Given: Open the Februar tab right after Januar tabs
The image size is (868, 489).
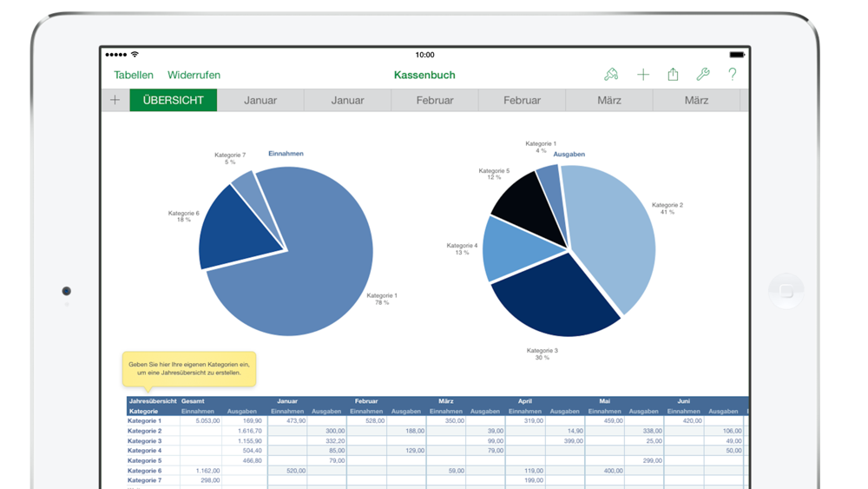Looking at the screenshot, I should [435, 100].
